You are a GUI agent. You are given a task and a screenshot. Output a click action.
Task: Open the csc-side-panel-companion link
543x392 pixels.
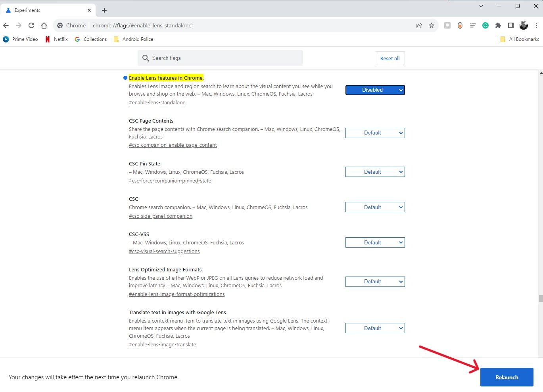click(x=160, y=216)
